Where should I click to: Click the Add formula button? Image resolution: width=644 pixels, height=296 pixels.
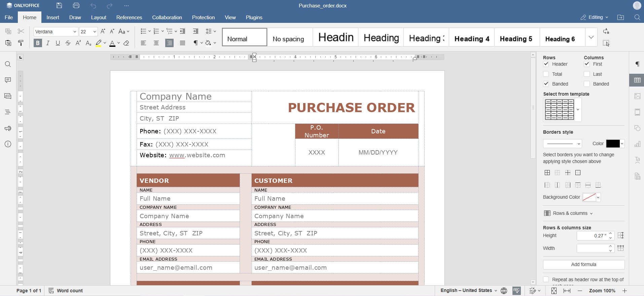click(583, 264)
